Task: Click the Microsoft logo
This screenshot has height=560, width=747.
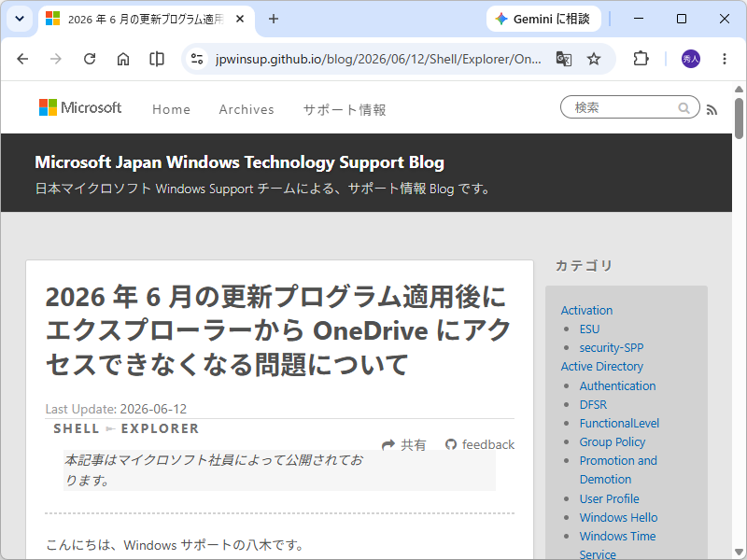Action: pyautogui.click(x=80, y=107)
